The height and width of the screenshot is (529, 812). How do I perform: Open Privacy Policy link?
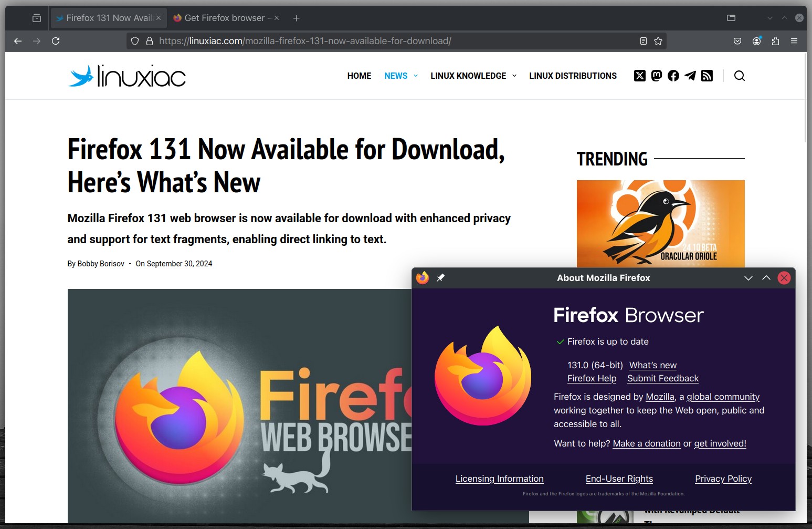pos(723,479)
